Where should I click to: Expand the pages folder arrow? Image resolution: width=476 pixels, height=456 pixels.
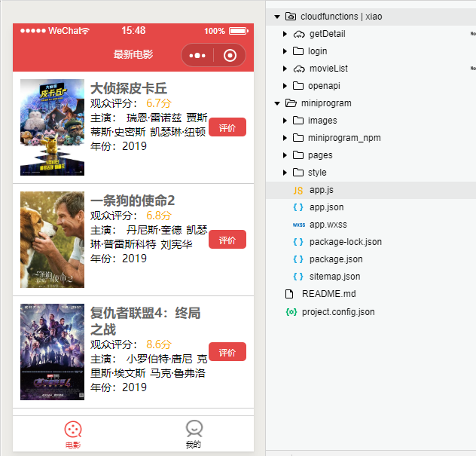(x=285, y=155)
